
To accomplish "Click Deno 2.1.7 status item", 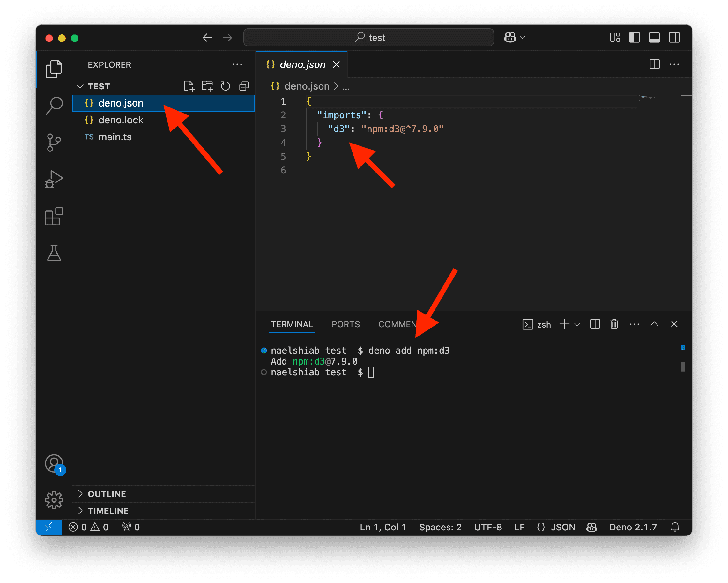I will (633, 527).
